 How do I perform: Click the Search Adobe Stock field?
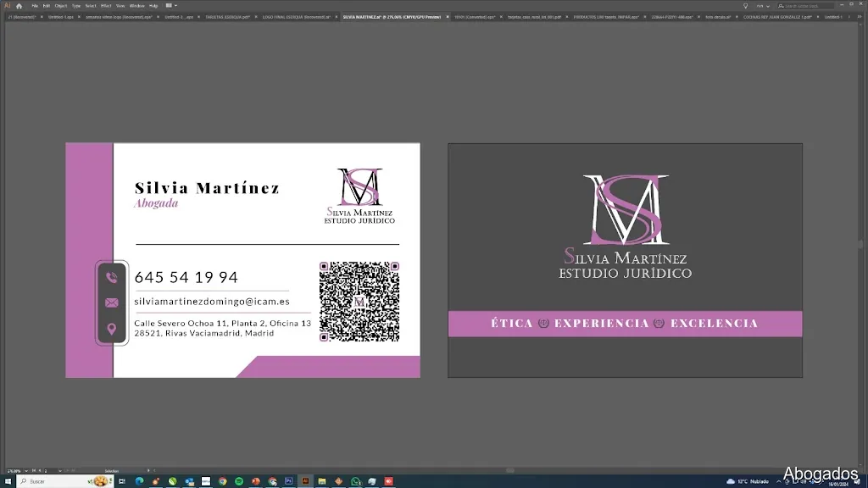pos(807,5)
